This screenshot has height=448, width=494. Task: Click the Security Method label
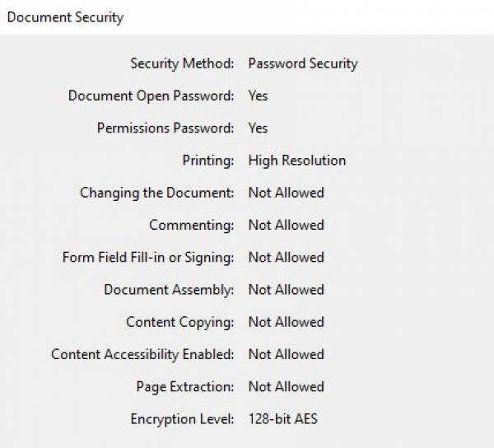tap(182, 63)
